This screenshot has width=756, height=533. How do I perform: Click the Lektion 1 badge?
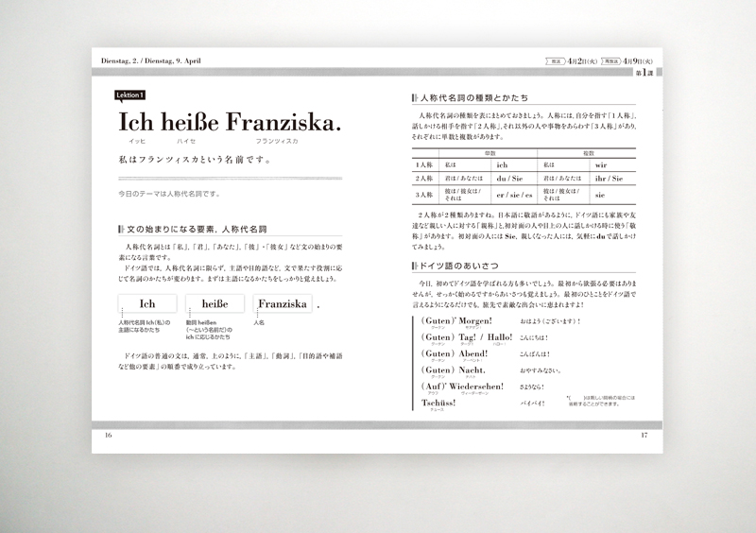[x=129, y=95]
